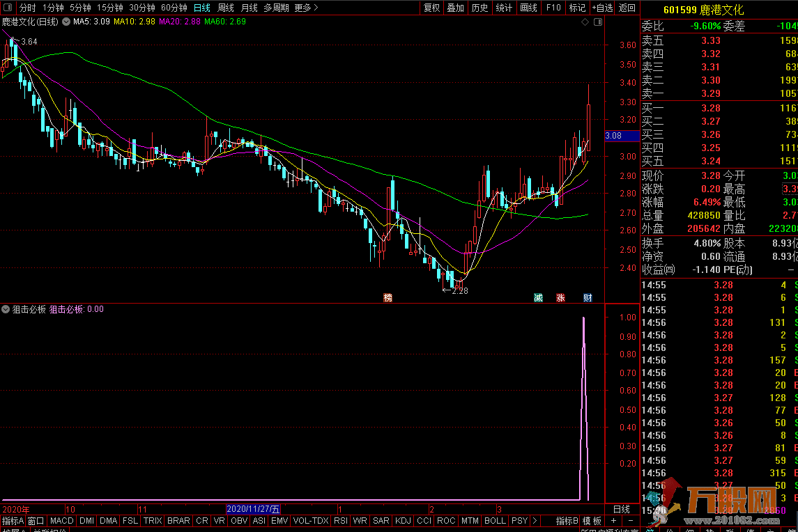The width and height of the screenshot is (798, 532).
Task: Switch to 1分钟 period
Action: click(x=53, y=8)
